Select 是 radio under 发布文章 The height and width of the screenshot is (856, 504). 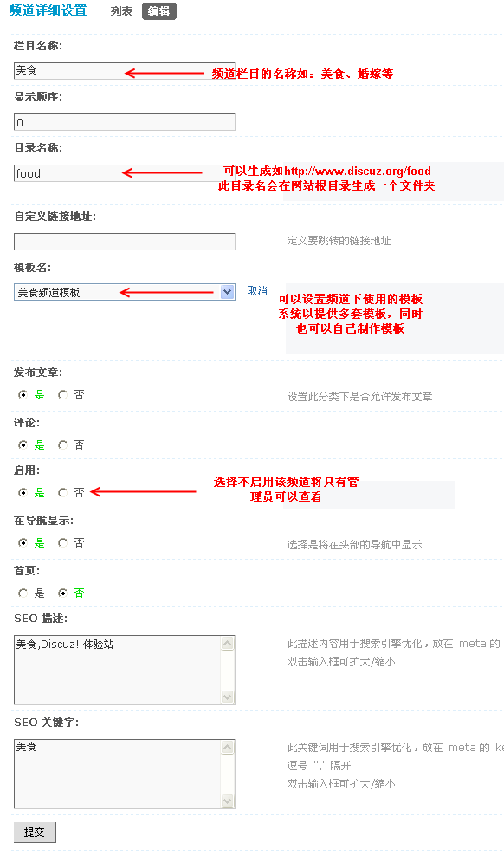(x=23, y=395)
